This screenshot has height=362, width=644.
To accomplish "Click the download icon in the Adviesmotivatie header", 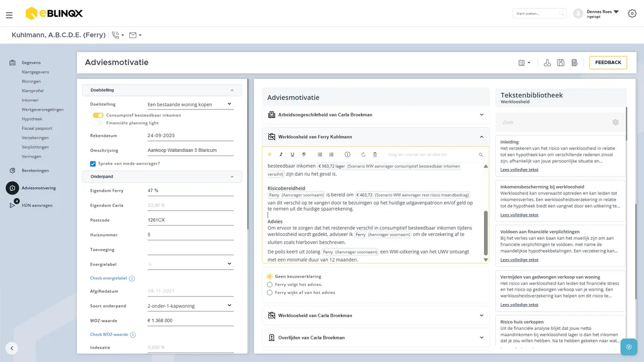I will (x=547, y=63).
